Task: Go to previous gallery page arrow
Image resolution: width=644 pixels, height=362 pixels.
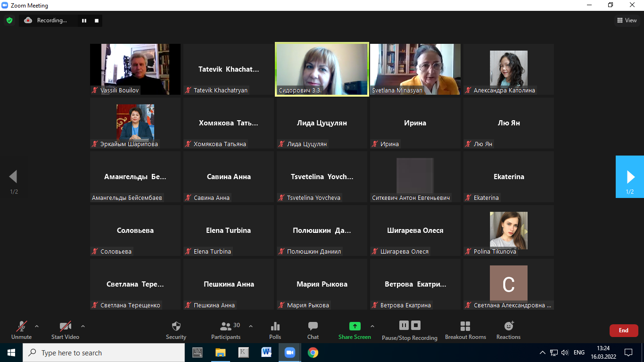Action: (x=13, y=177)
